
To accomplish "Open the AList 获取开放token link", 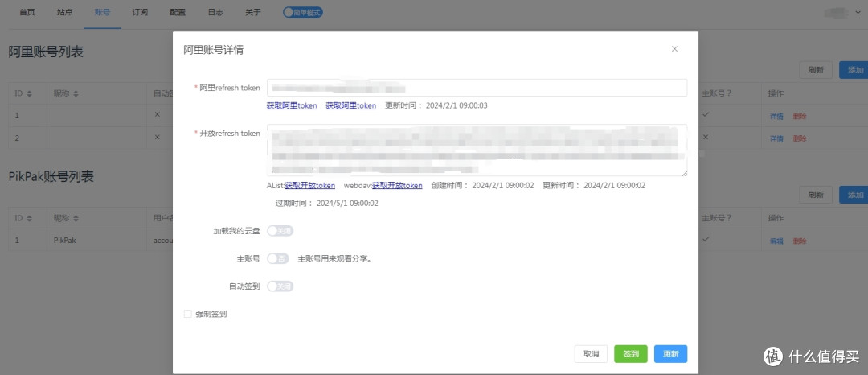I will (310, 186).
